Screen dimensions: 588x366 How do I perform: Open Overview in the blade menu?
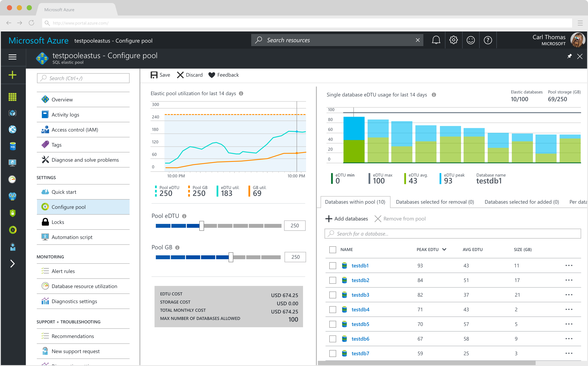click(83, 99)
